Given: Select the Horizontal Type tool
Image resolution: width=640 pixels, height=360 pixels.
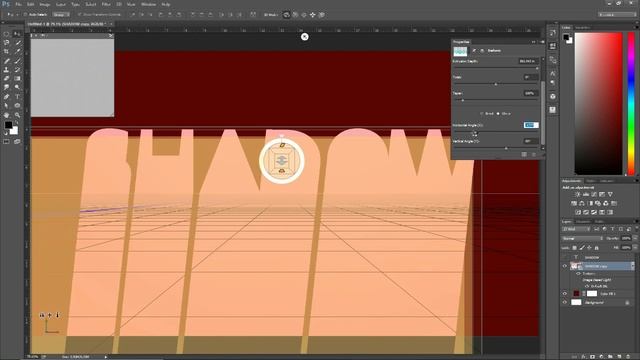Looking at the screenshot, I should tap(18, 97).
